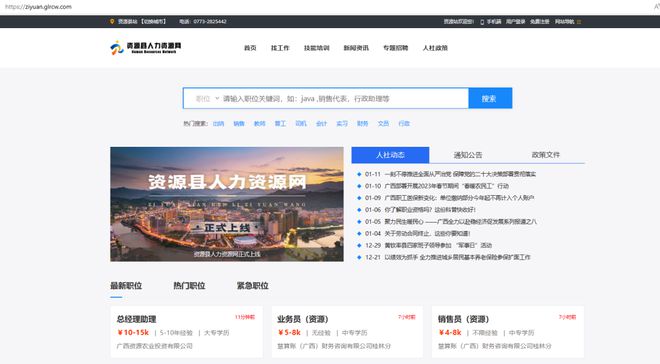Click the 01-11 news item bullet
Image resolution: width=660 pixels, height=364 pixels.
coord(359,174)
